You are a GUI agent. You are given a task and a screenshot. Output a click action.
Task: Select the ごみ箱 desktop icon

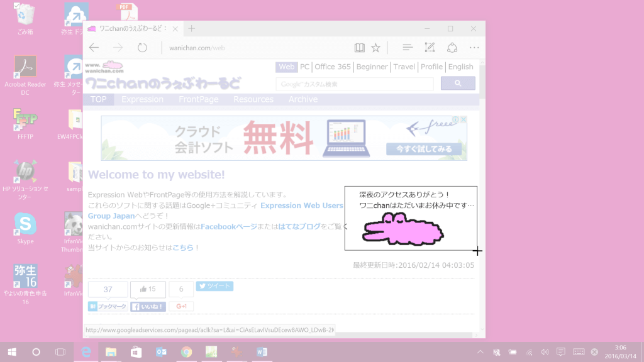25,18
